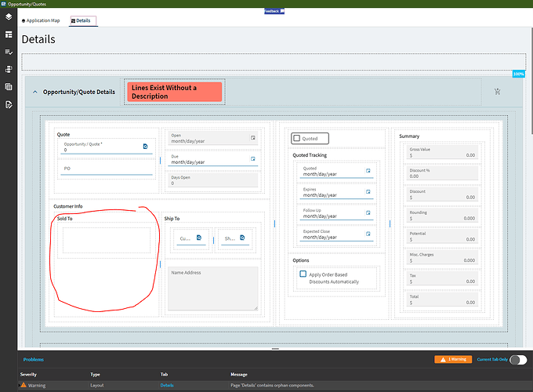The height and width of the screenshot is (392, 533).
Task: Click the cart icon in Opportunity/Quote header
Action: pyautogui.click(x=497, y=92)
